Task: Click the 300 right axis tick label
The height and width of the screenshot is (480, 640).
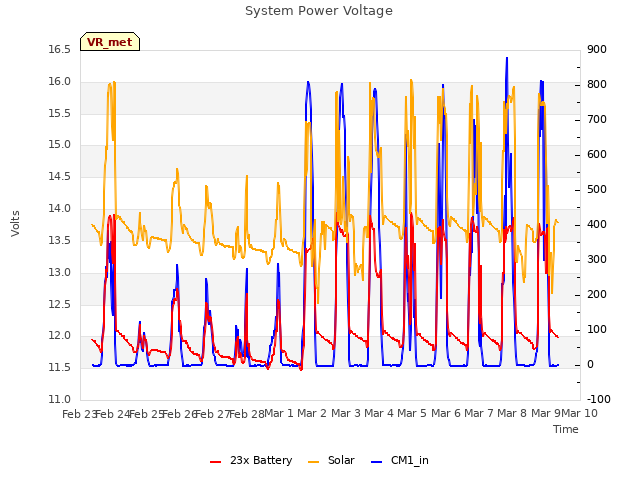Action: click(x=597, y=260)
